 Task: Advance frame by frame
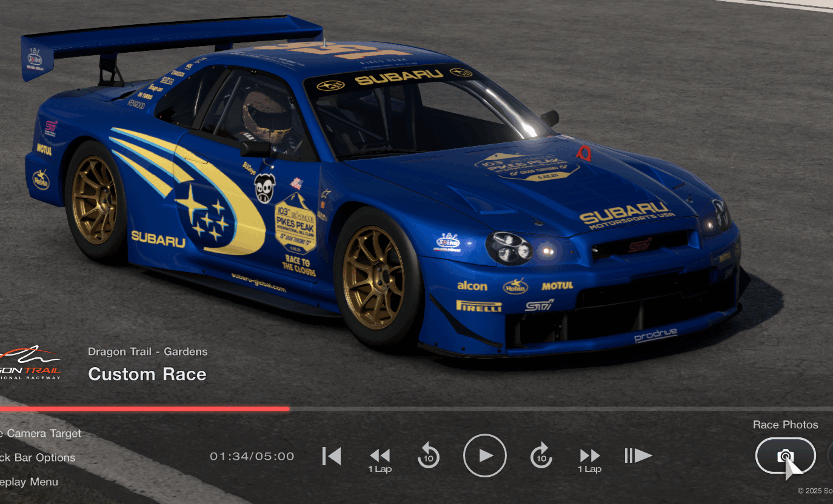[638, 456]
